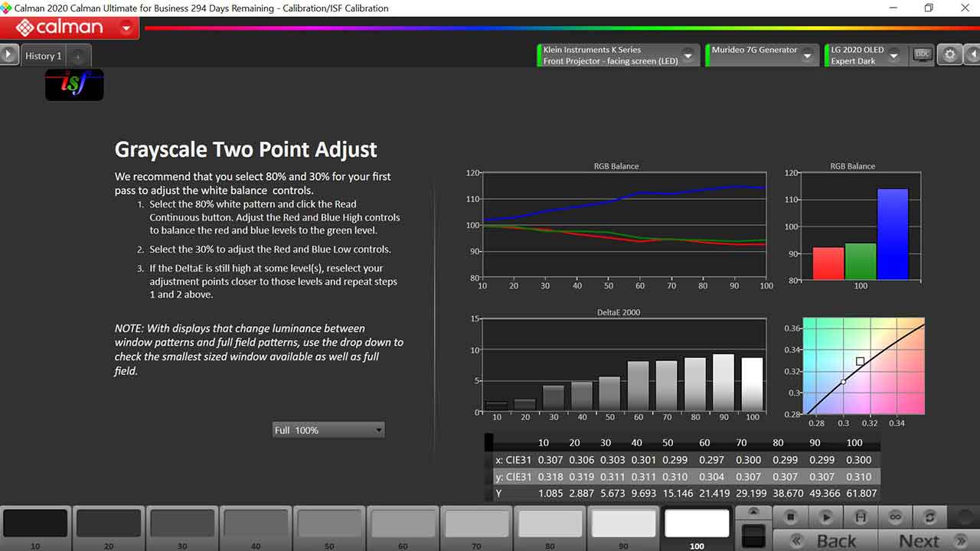980x551 pixels.
Task: Click the stop measurement button
Action: point(792,517)
